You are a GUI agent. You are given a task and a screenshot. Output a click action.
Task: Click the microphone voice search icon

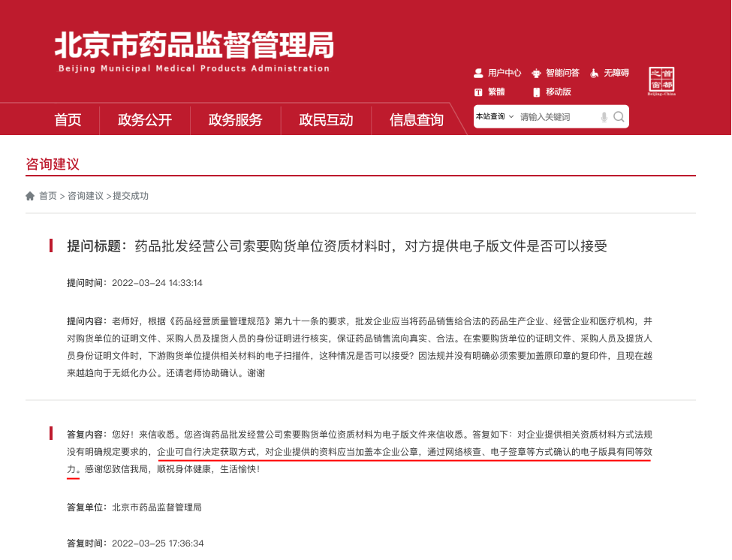[x=603, y=117]
